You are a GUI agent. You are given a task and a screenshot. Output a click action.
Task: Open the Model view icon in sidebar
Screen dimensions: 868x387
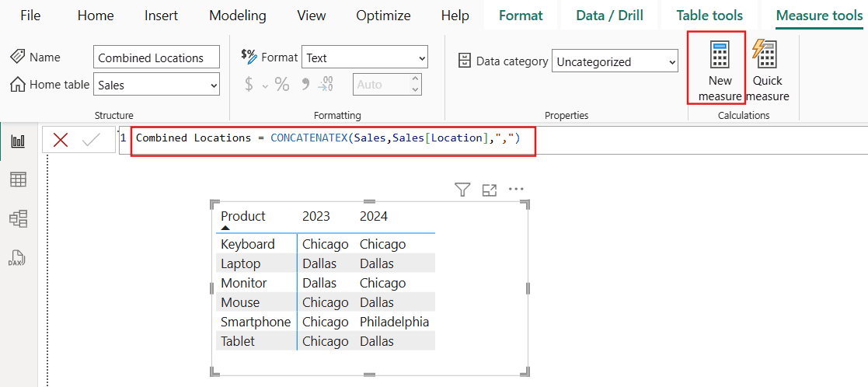(x=19, y=218)
